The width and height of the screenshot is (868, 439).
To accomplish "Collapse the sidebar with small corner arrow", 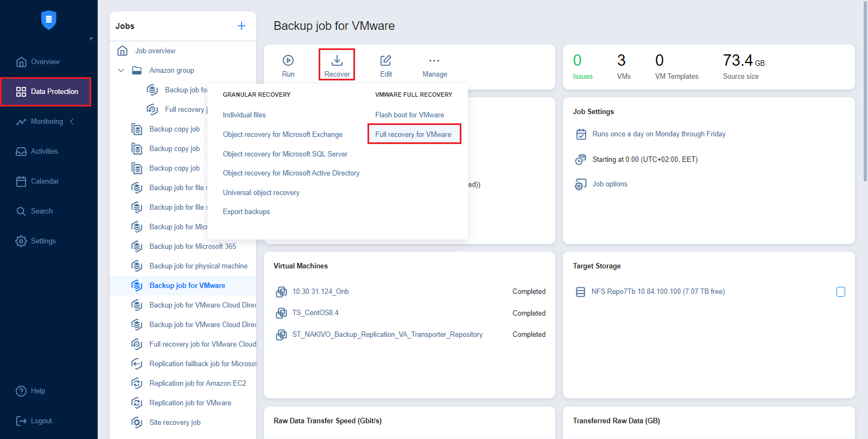I will [x=91, y=39].
